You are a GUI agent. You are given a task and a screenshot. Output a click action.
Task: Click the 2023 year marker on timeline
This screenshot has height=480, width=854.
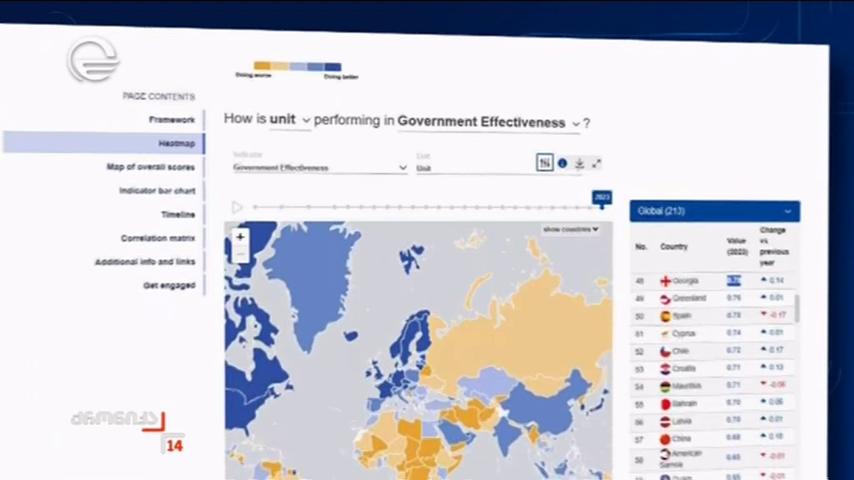pos(602,198)
